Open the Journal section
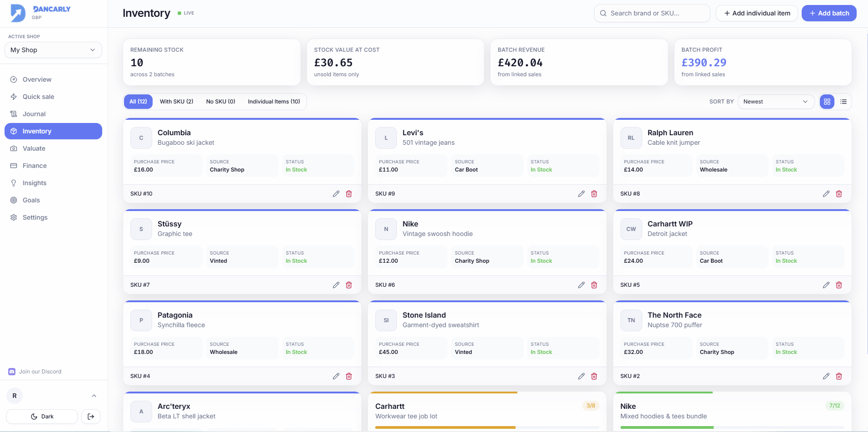The width and height of the screenshot is (868, 432). pyautogui.click(x=53, y=114)
